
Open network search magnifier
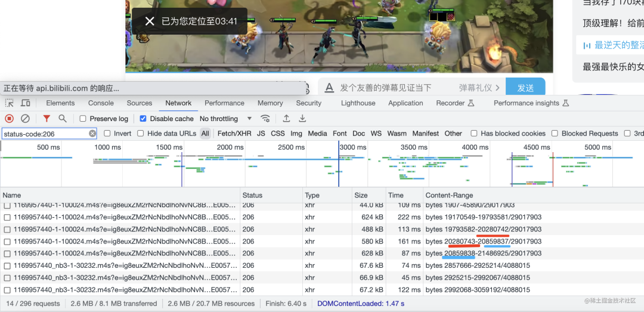(x=63, y=118)
